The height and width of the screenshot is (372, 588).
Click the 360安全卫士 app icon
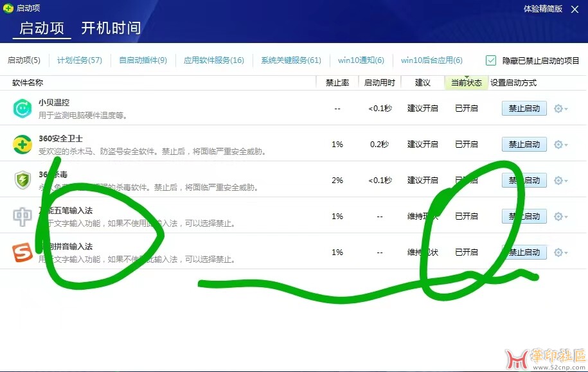pyautogui.click(x=22, y=145)
